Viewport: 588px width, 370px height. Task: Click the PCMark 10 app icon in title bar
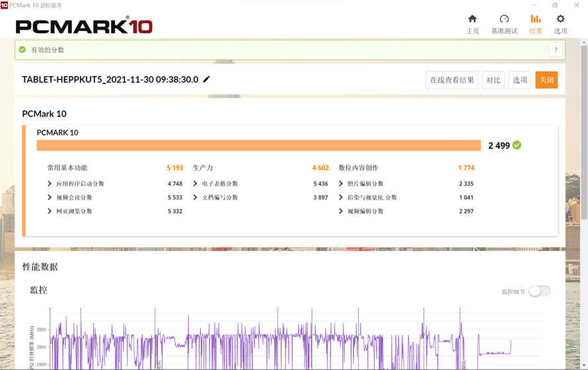(4, 5)
